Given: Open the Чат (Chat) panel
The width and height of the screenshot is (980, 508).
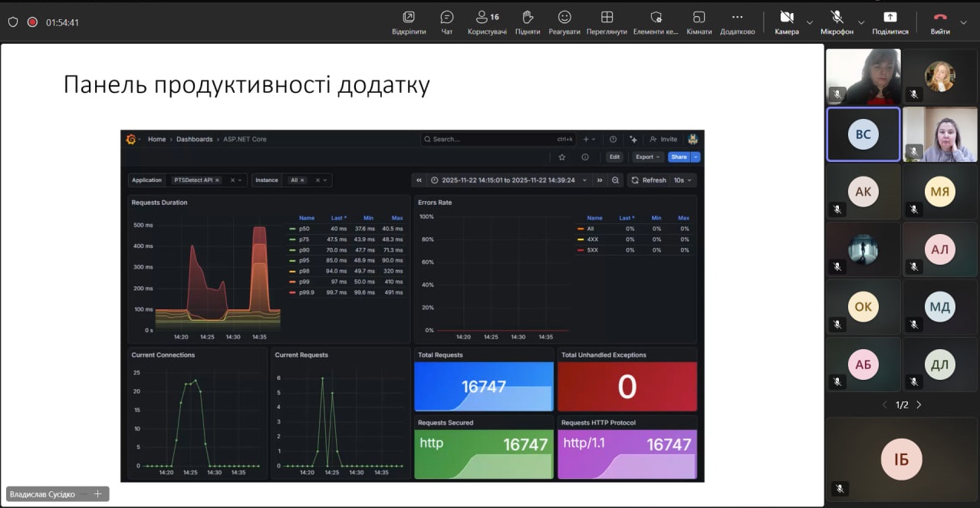Looking at the screenshot, I should click(x=446, y=18).
